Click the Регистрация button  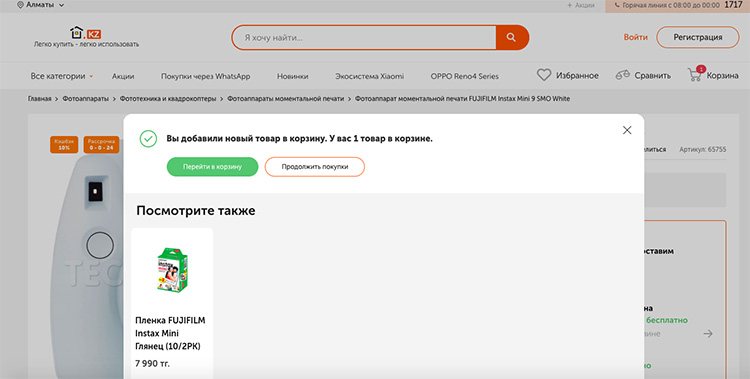point(698,37)
